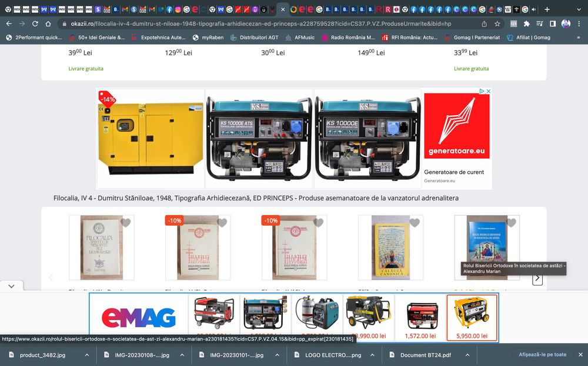
Task: Open the myRaben bookmark
Action: tap(208, 38)
